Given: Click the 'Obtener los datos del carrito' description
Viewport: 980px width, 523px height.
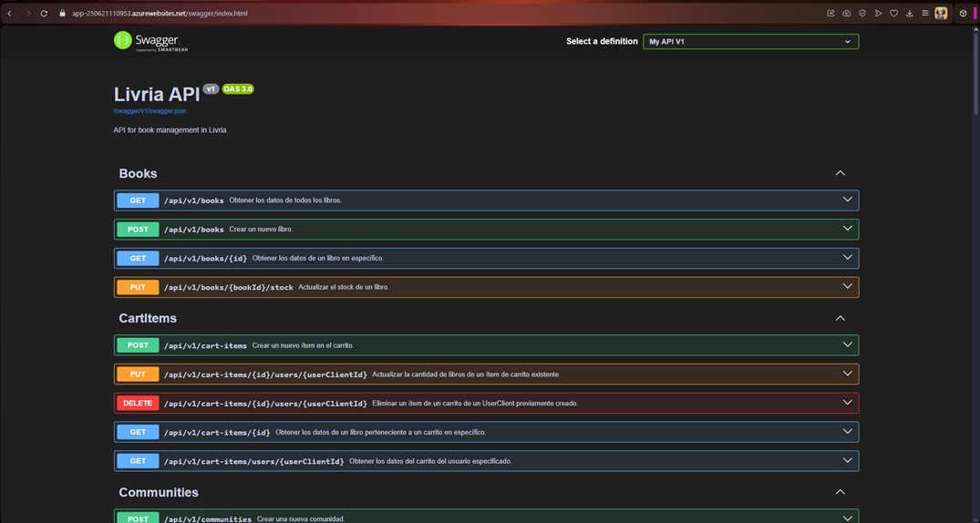Looking at the screenshot, I should pyautogui.click(x=430, y=461).
